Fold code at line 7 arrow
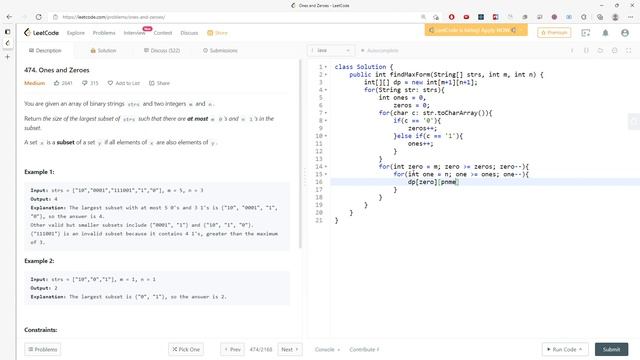 (326, 113)
